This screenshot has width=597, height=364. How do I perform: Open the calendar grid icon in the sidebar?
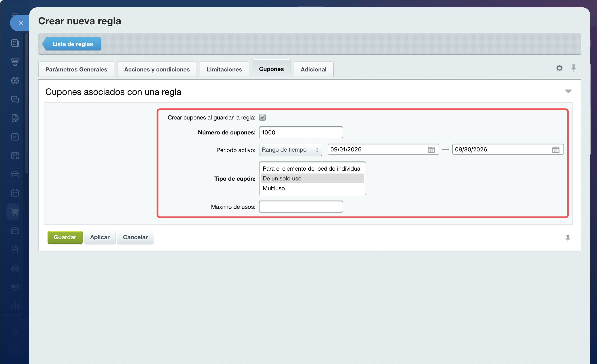coord(15,193)
